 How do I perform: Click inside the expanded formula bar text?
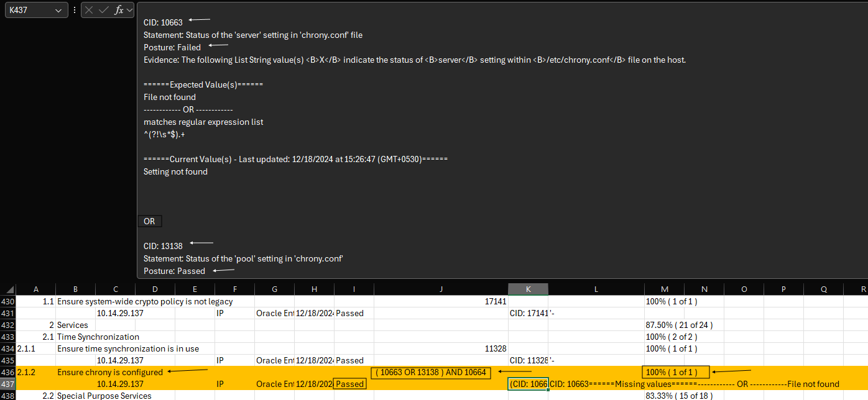[x=502, y=140]
